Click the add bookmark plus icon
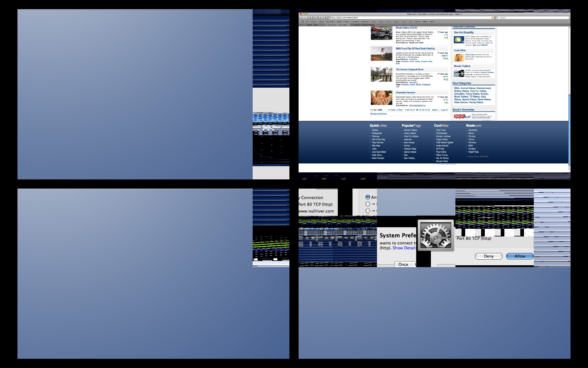588x368 pixels. click(x=320, y=17)
